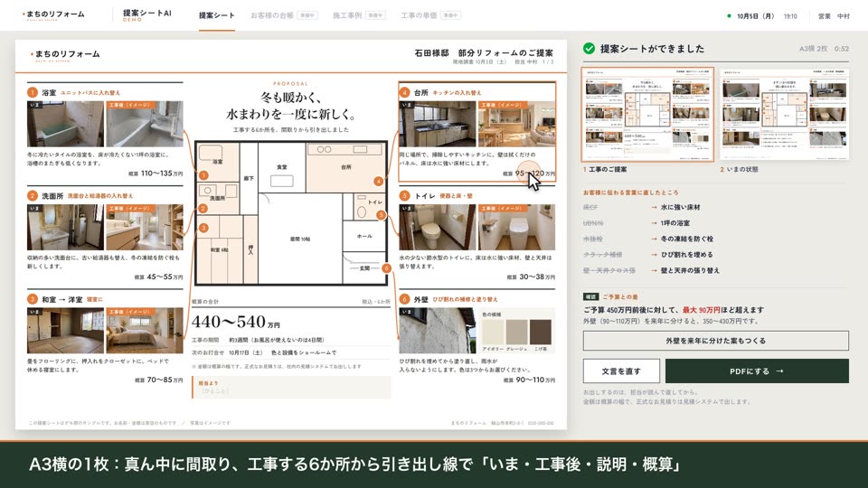
Task: Select page 2 いまの状態 thumbnail
Action: tap(785, 115)
